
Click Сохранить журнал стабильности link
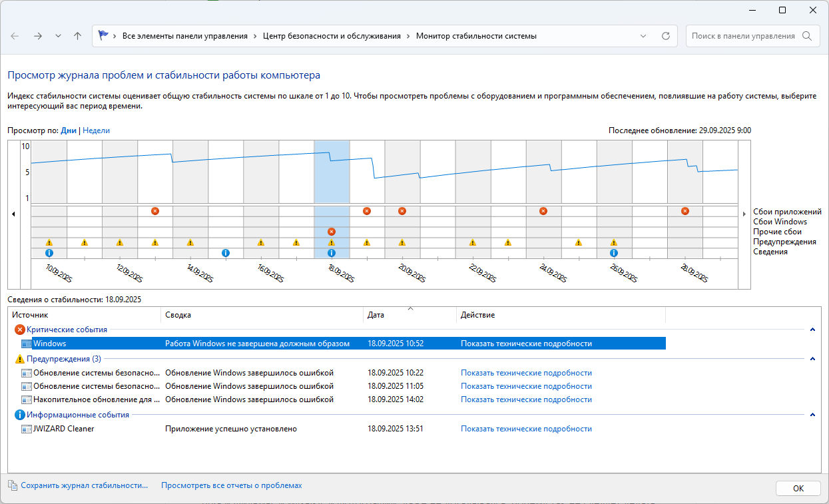point(84,486)
